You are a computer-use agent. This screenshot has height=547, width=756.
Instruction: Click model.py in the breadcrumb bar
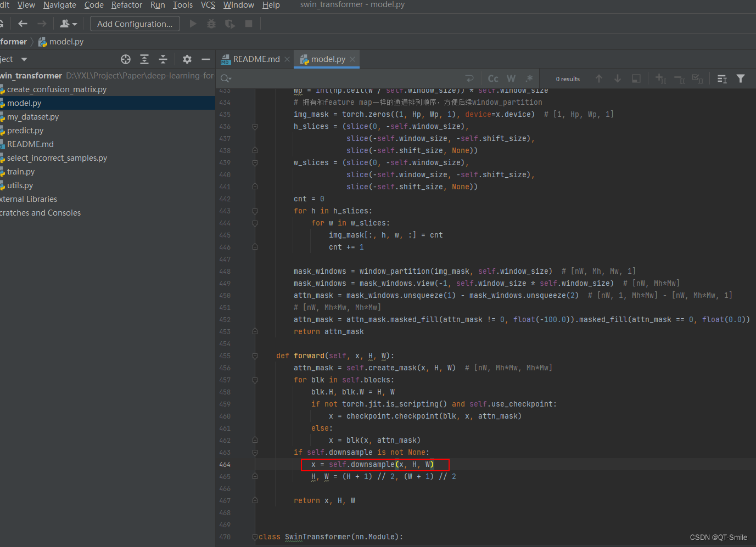coord(61,42)
